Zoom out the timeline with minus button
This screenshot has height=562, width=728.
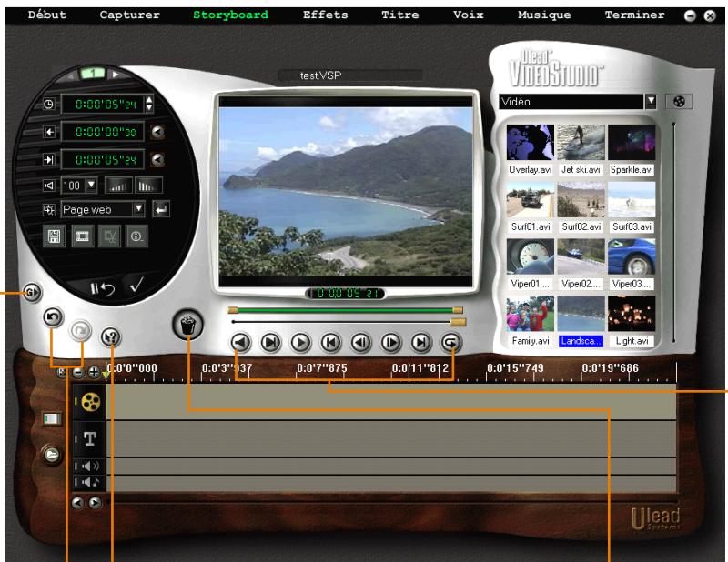click(78, 372)
